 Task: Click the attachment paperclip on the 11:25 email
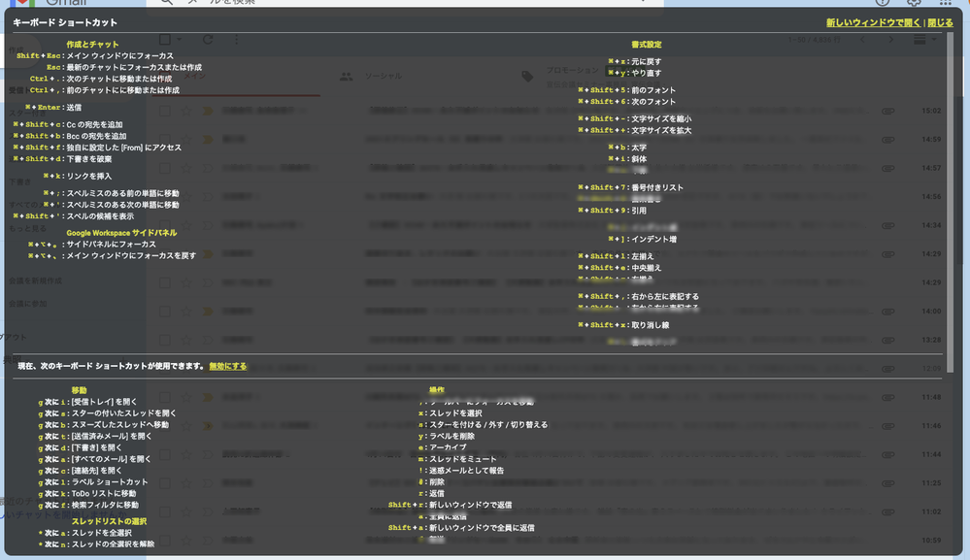[888, 482]
